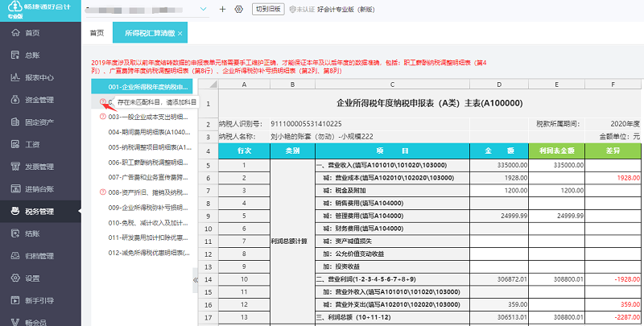Open 总账 (general ledger) in sidebar
The width and height of the screenshot is (644, 326).
32,56
